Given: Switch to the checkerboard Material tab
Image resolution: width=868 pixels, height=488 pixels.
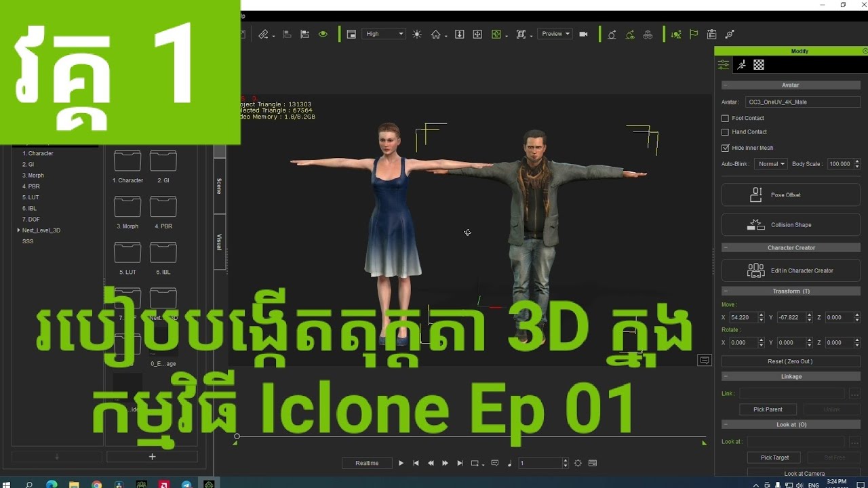Looking at the screenshot, I should coord(759,65).
